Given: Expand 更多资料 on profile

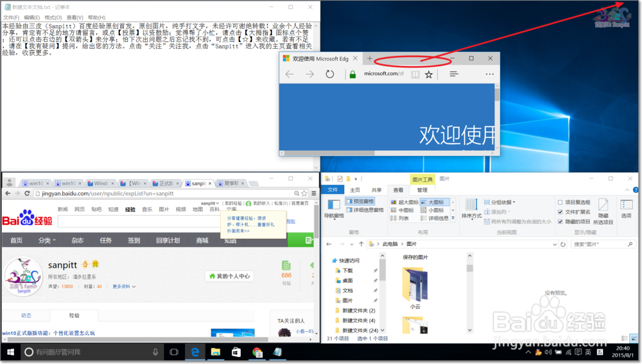Looking at the screenshot, I should click(x=124, y=286).
